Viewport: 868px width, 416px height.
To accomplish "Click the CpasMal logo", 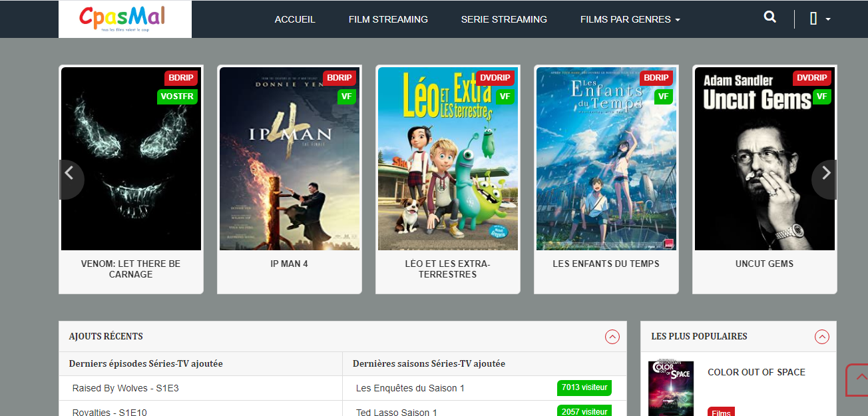I will pyautogui.click(x=125, y=19).
